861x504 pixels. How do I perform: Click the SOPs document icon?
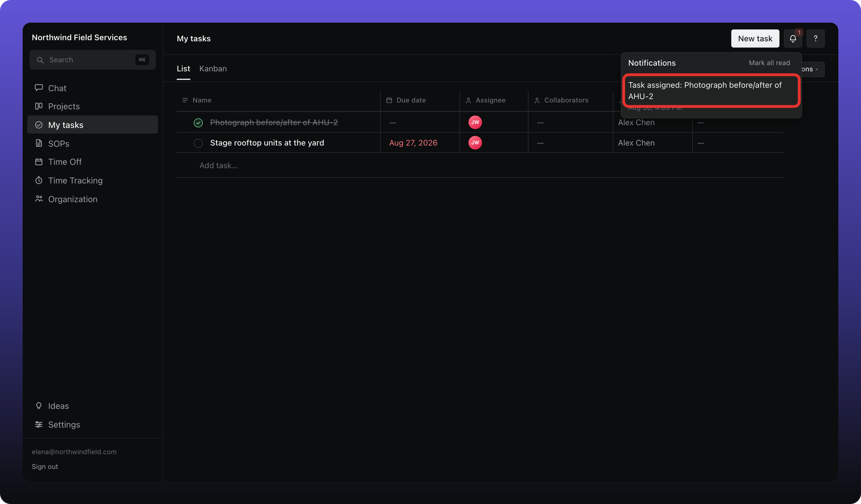[x=39, y=143]
